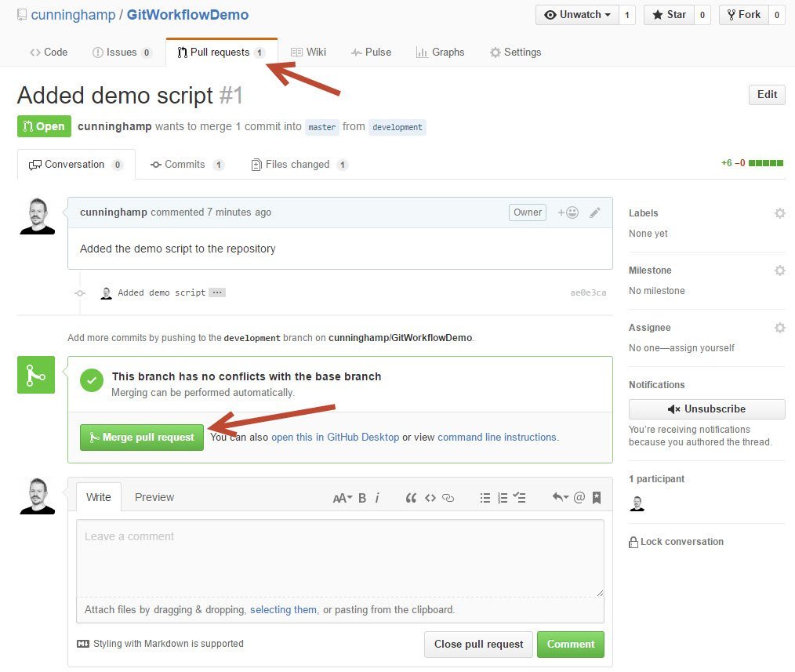
Task: Insert code formatting
Action: coord(430,498)
